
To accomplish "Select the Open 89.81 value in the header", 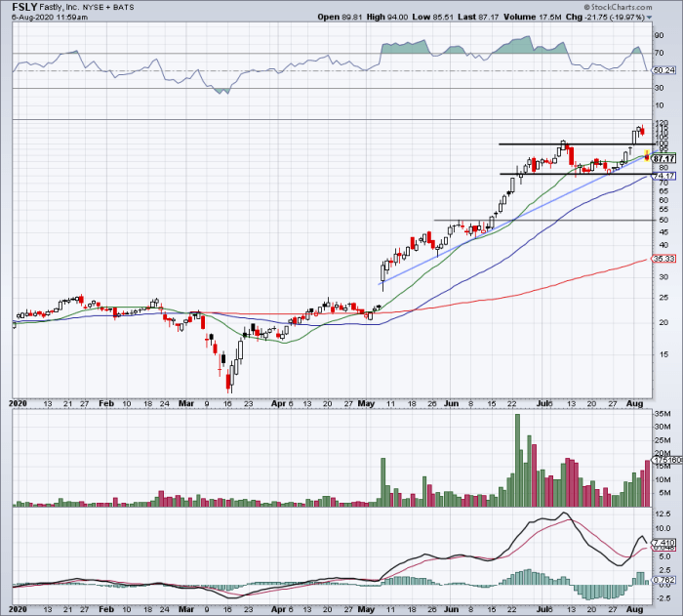I will pos(340,17).
